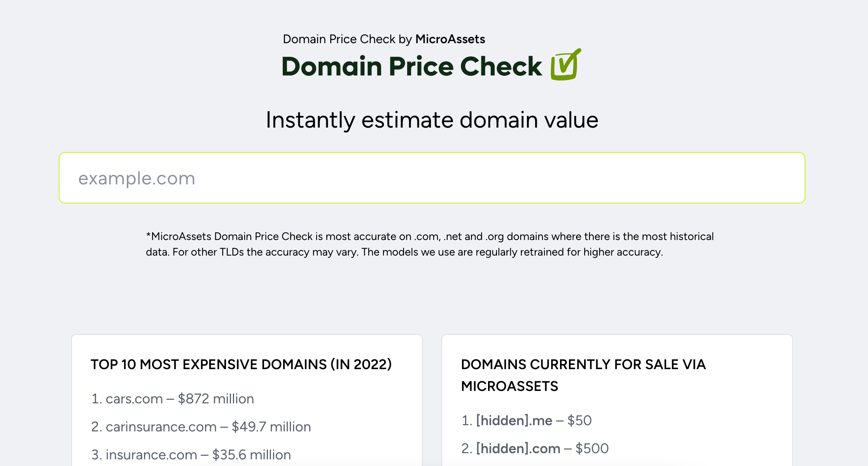868x466 pixels.
Task: Click the $50 price for sale
Action: coord(579,420)
